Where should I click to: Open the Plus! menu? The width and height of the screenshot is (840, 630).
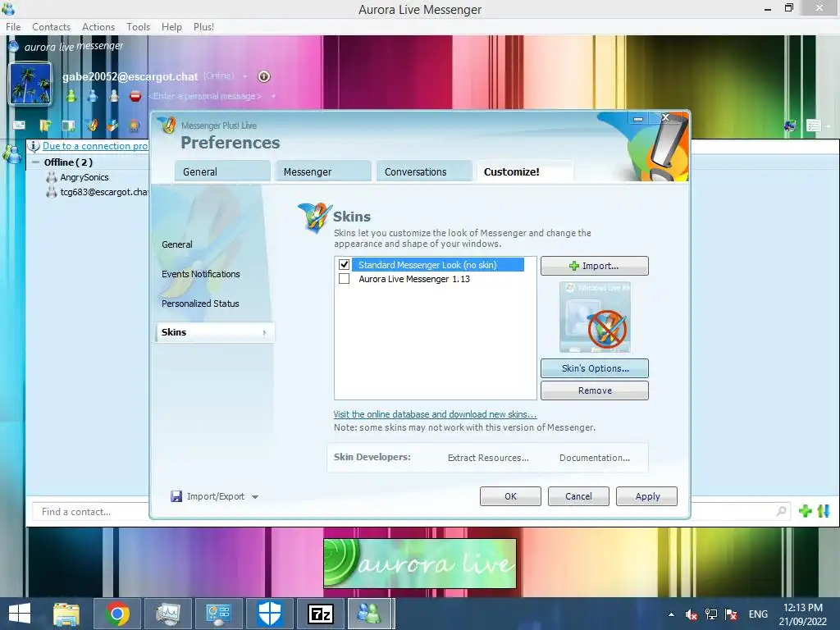coord(203,27)
